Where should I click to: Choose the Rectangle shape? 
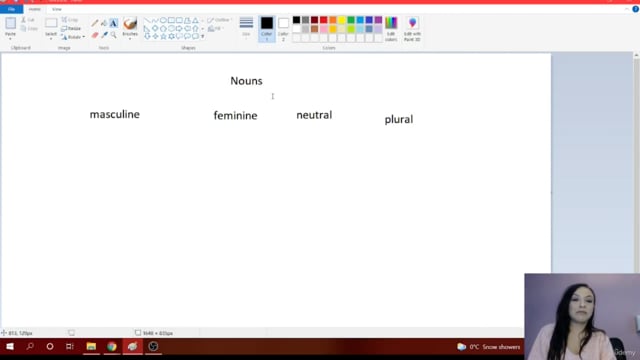tap(171, 20)
